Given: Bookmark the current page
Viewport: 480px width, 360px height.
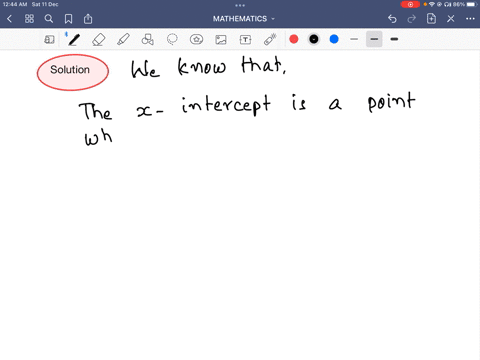Looking at the screenshot, I should coord(68,19).
